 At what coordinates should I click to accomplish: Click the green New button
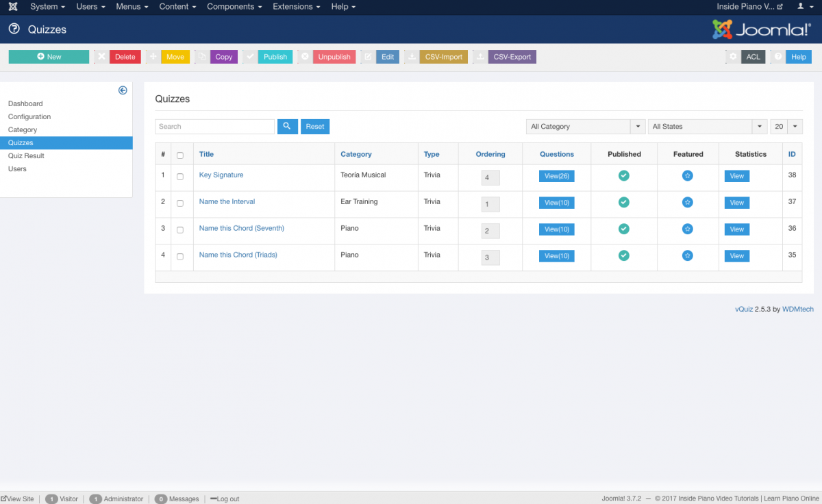click(49, 57)
